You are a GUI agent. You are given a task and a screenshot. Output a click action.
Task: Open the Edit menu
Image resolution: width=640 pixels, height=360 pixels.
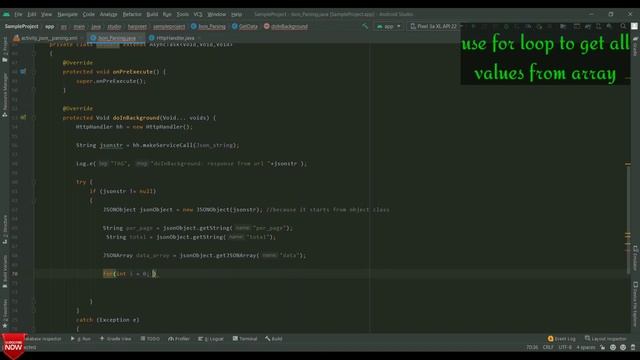pyautogui.click(x=31, y=14)
